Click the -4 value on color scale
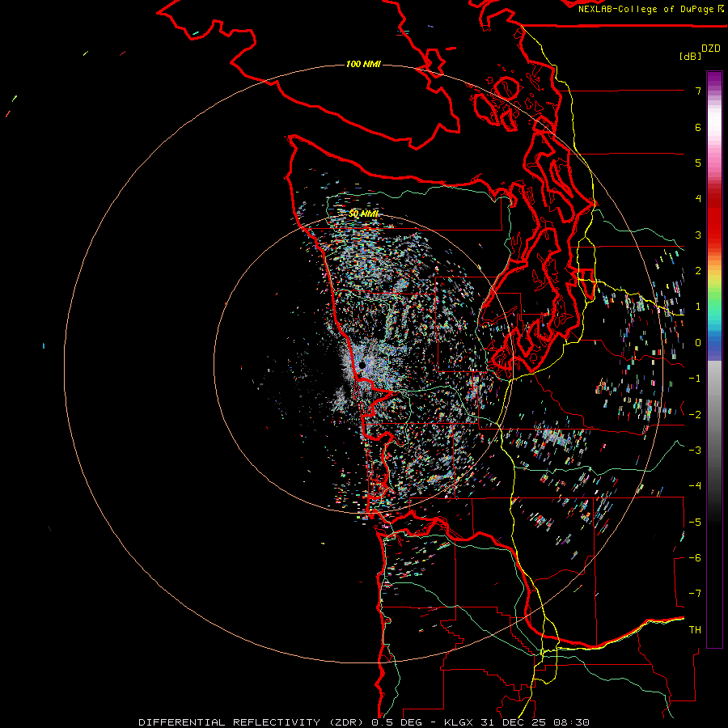 tap(695, 486)
